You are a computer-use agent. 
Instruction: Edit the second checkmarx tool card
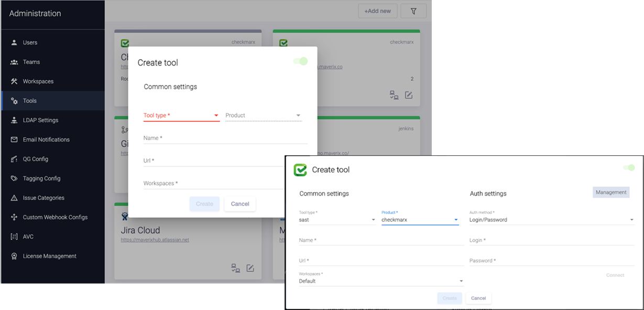[409, 95]
